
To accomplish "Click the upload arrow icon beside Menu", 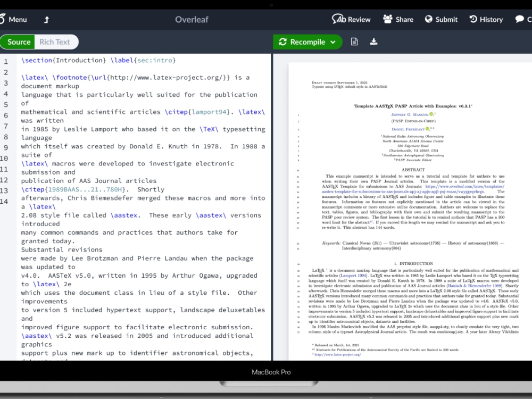I will 46,19.
